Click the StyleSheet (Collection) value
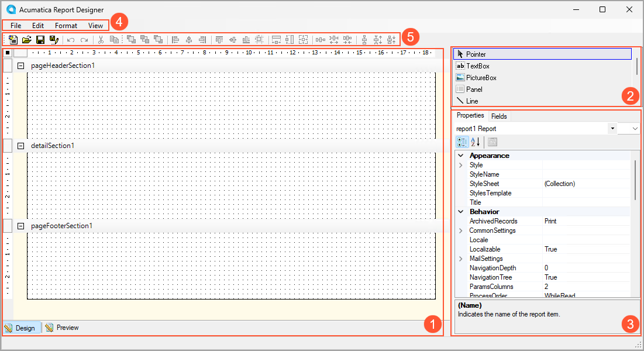Image resolution: width=644 pixels, height=351 pixels. point(559,184)
